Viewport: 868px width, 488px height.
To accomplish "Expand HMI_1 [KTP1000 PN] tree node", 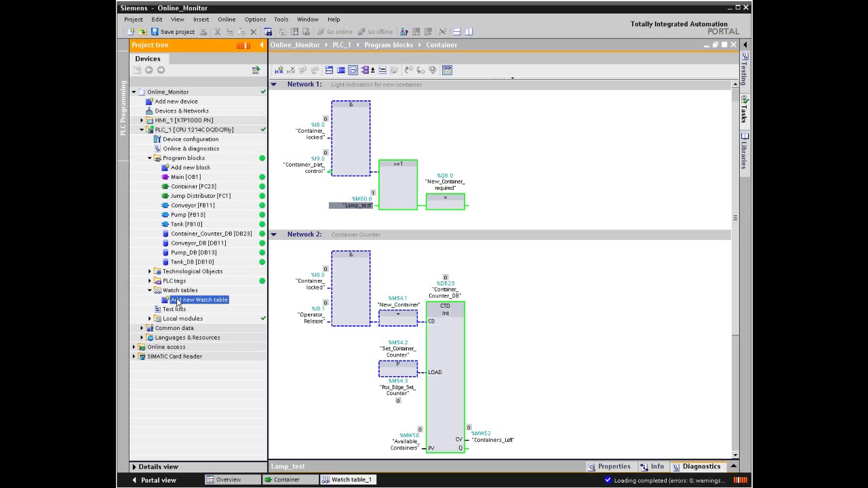I will [142, 120].
